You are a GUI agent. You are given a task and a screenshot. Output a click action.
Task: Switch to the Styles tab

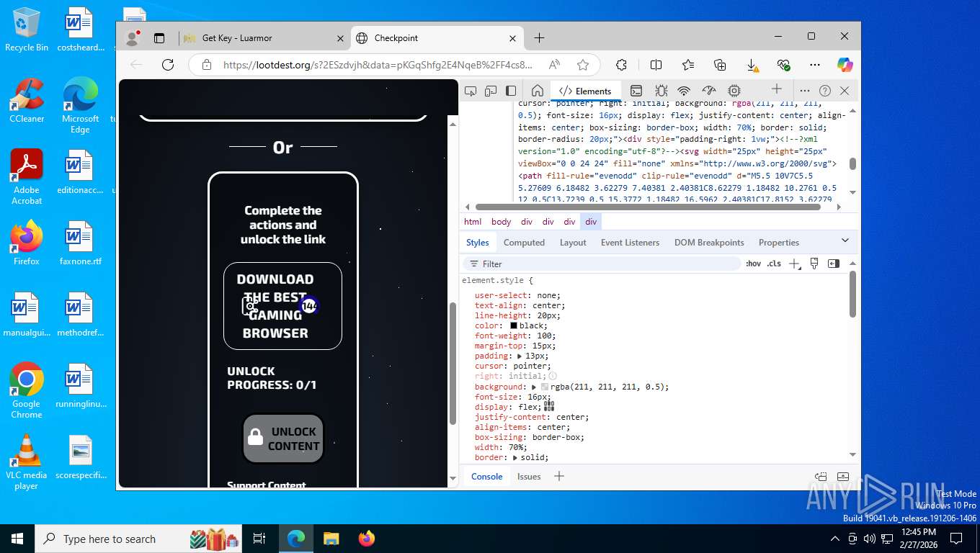tap(477, 243)
